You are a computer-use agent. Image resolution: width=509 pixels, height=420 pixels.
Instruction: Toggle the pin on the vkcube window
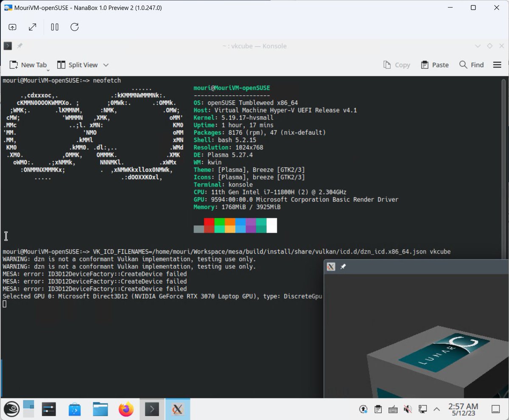343,266
